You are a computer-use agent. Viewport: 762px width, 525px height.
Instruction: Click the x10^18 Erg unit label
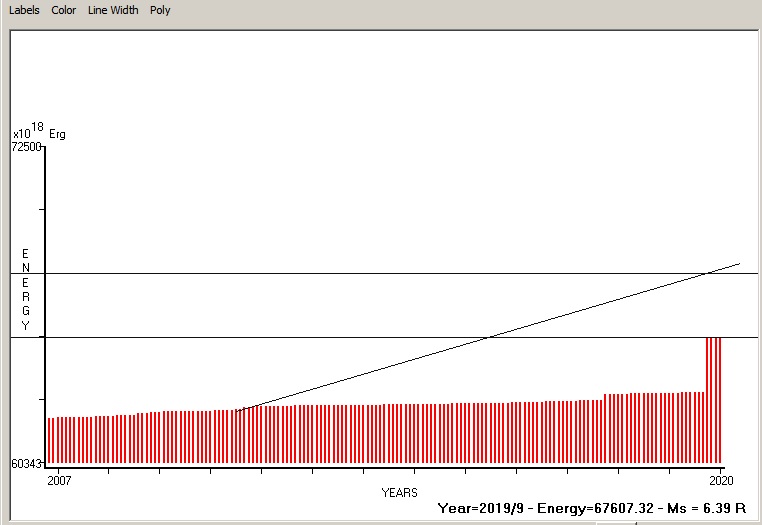39,132
